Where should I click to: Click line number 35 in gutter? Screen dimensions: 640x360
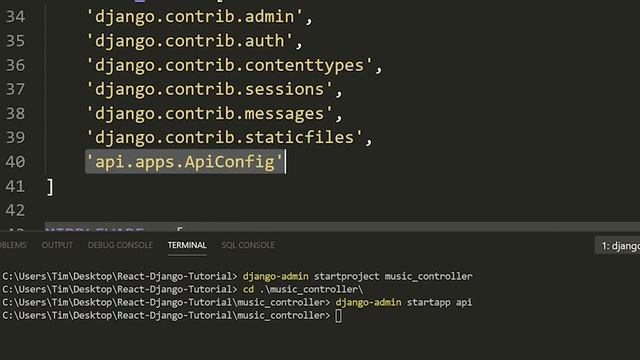16,41
